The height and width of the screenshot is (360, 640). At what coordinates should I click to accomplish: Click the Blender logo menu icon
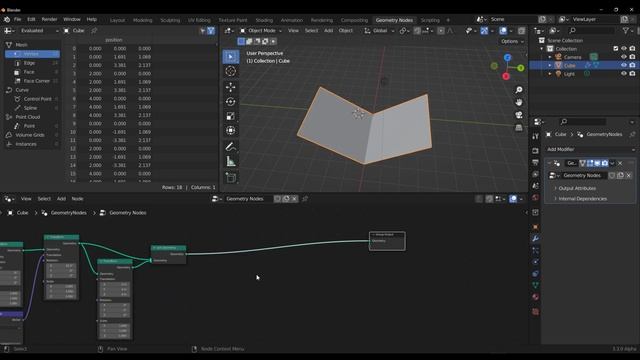[7, 19]
